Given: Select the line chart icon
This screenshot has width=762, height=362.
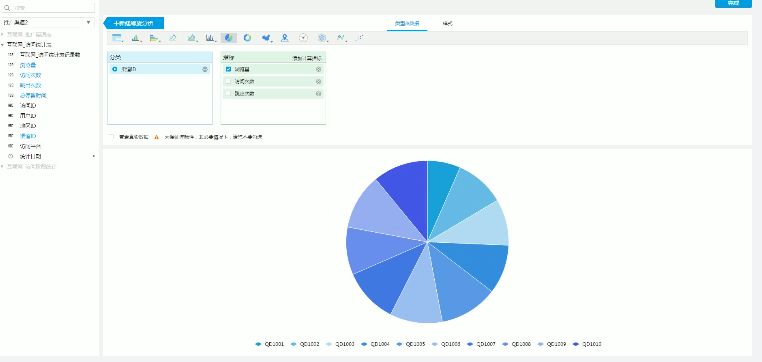Looking at the screenshot, I should (173, 38).
